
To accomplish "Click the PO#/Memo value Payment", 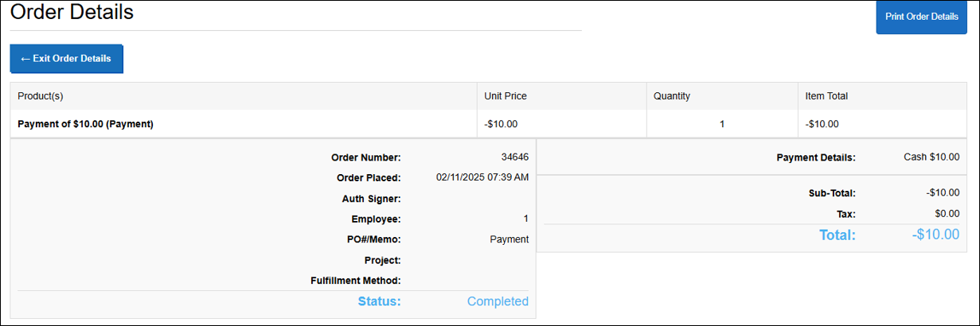I will click(509, 239).
